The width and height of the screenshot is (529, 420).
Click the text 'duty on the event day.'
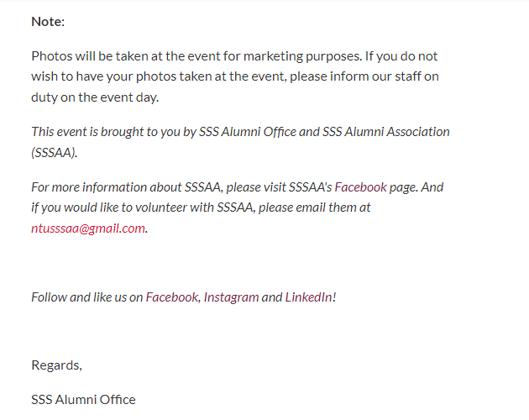[x=95, y=97]
